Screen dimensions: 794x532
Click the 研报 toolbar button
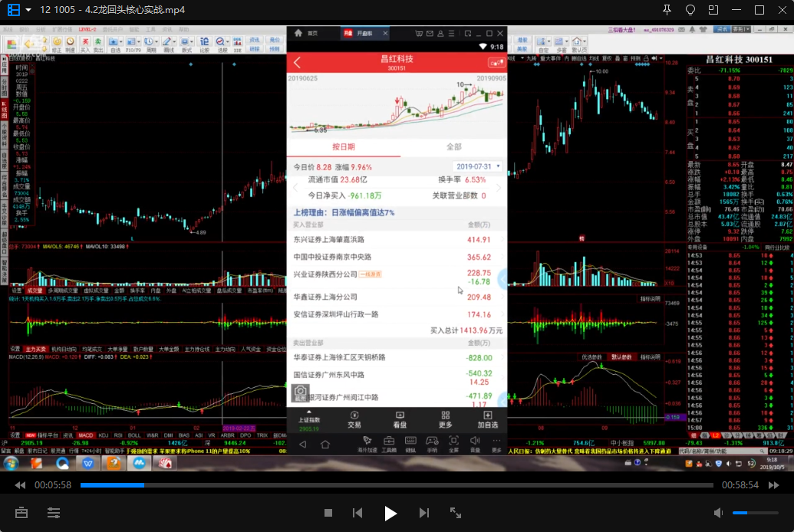pos(254,49)
